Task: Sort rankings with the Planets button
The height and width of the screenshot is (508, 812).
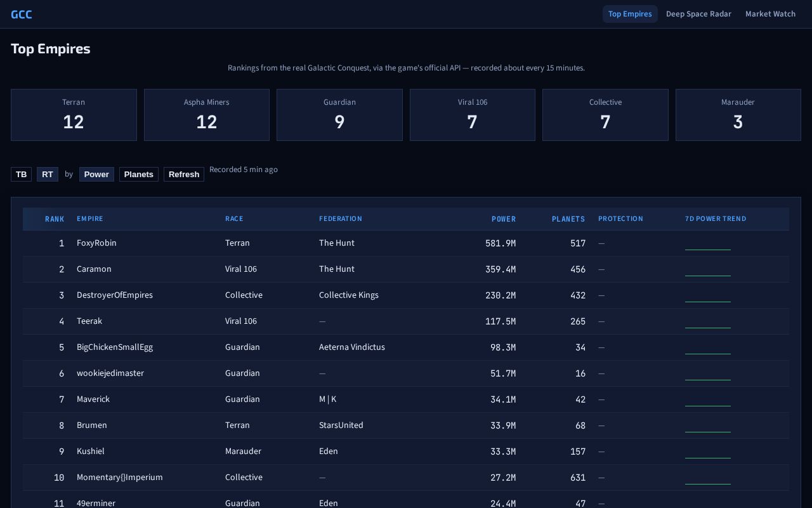Action: click(x=139, y=174)
